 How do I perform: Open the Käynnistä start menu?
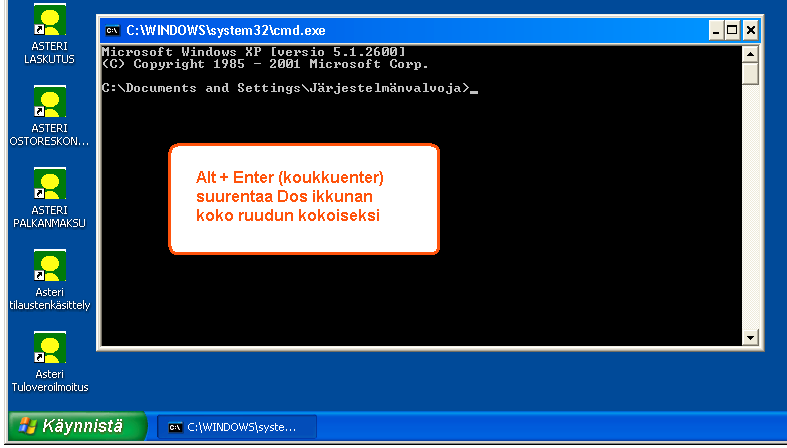point(77,426)
